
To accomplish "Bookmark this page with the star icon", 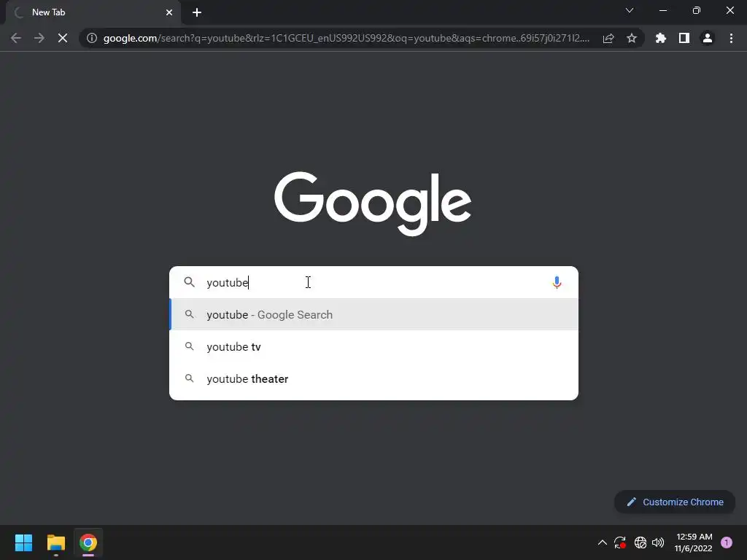I will coord(632,38).
